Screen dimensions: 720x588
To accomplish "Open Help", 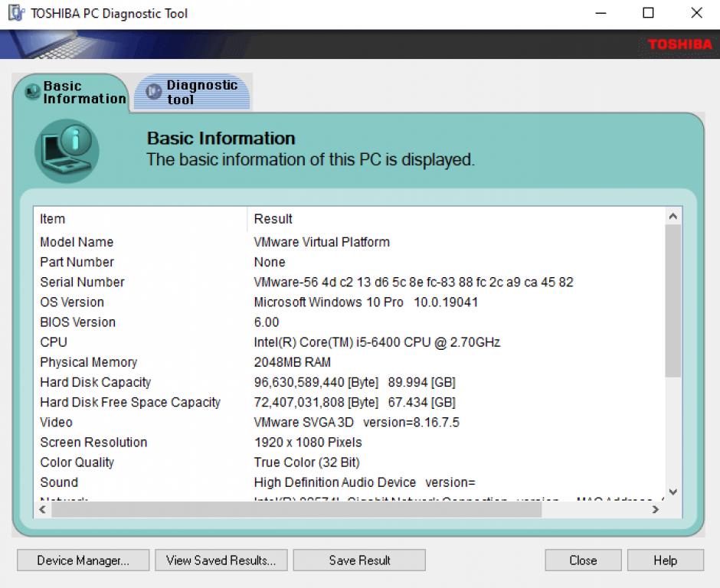I will [x=666, y=560].
